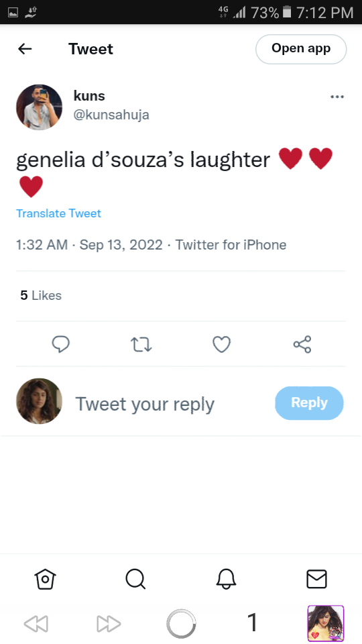Open the kuns profile picture
Image resolution: width=362 pixels, height=644 pixels.
click(39, 107)
